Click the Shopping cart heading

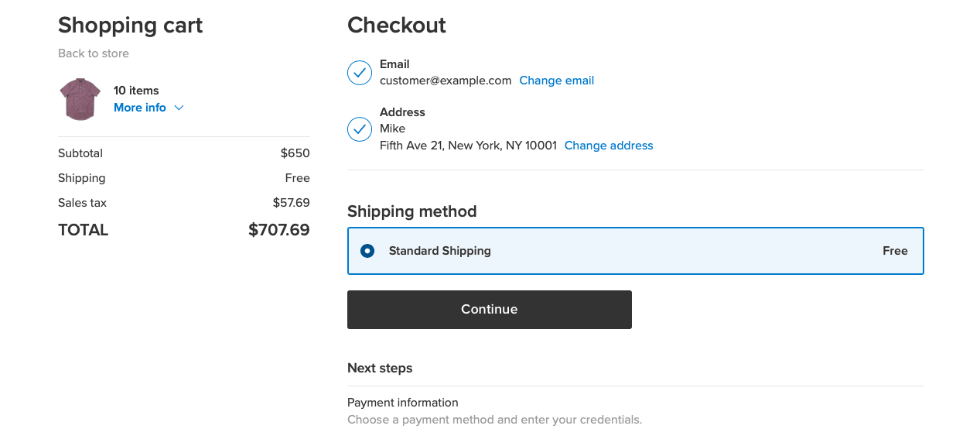pyautogui.click(x=130, y=25)
